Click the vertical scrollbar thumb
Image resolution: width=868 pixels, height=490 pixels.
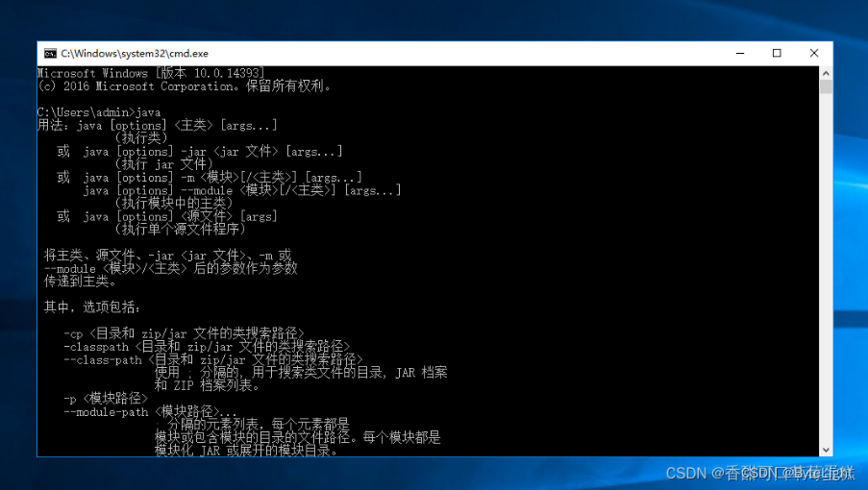pyautogui.click(x=826, y=86)
